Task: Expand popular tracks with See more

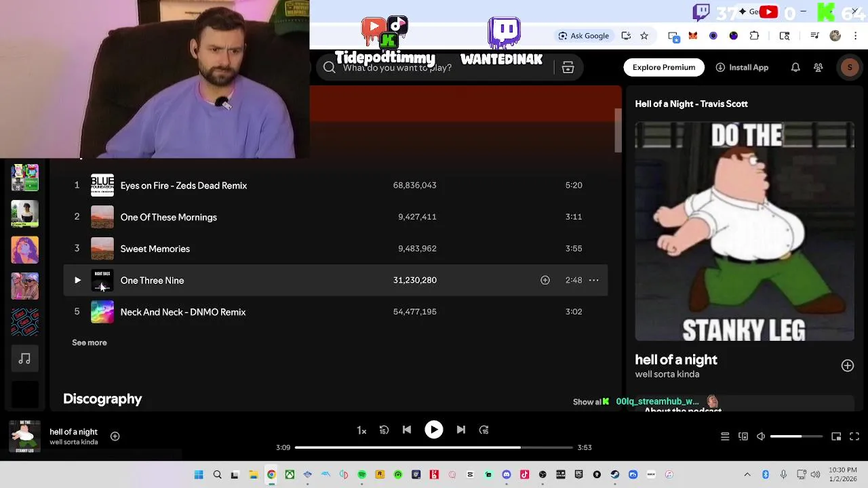Action: (x=90, y=343)
